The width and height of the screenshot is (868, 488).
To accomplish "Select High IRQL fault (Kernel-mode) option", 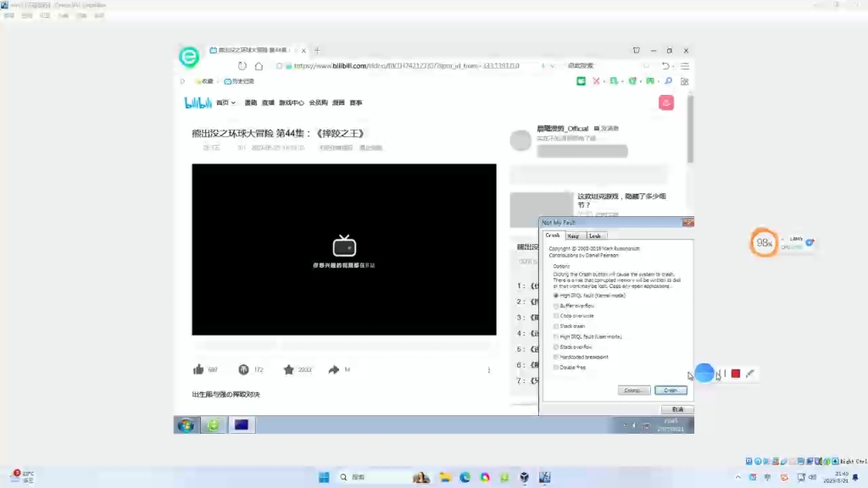I will point(590,296).
